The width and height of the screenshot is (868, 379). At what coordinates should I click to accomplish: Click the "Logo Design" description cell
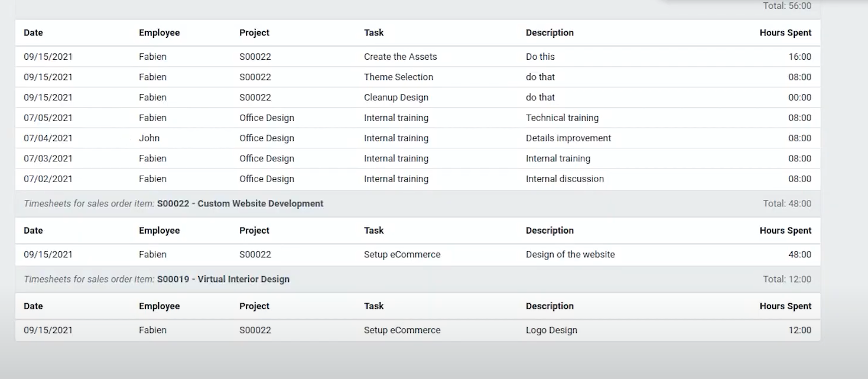click(x=551, y=331)
